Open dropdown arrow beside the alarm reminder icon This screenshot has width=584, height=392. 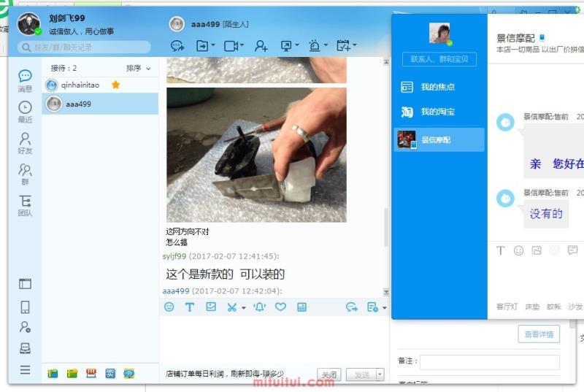[x=326, y=45]
